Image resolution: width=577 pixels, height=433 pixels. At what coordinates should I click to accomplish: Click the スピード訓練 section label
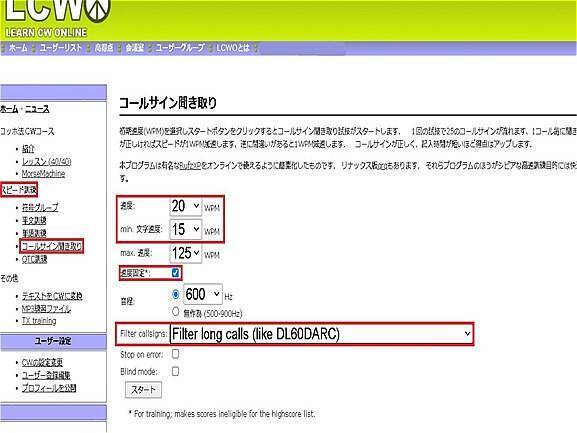[19, 190]
